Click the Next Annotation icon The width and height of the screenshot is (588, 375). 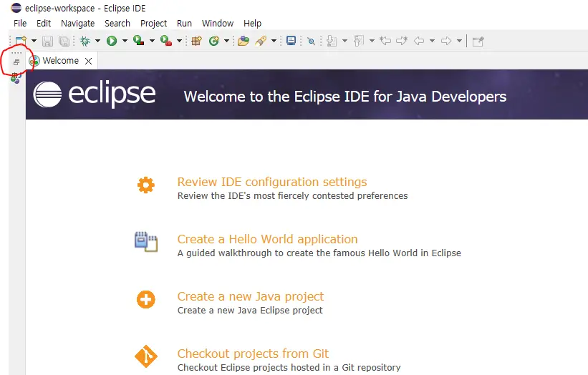point(332,41)
